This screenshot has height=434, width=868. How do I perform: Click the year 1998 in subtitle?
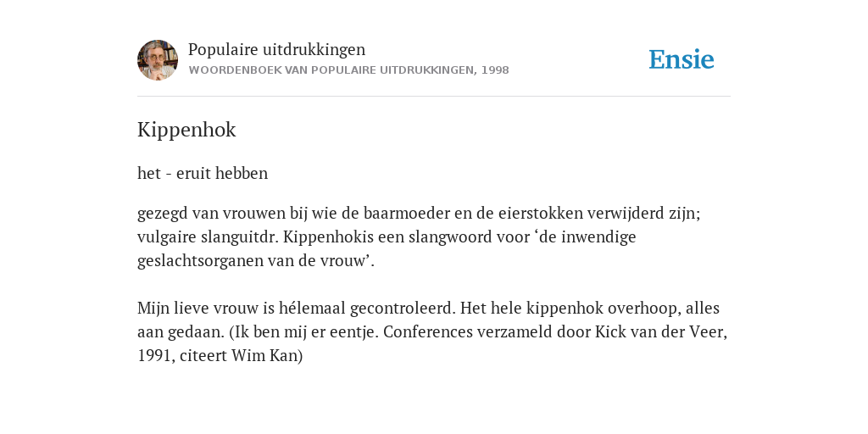pyautogui.click(x=495, y=70)
